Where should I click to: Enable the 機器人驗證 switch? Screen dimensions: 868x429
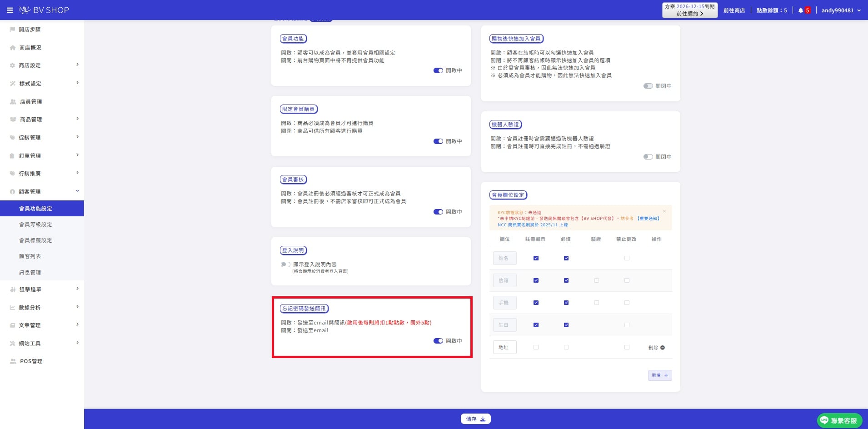[x=648, y=157]
